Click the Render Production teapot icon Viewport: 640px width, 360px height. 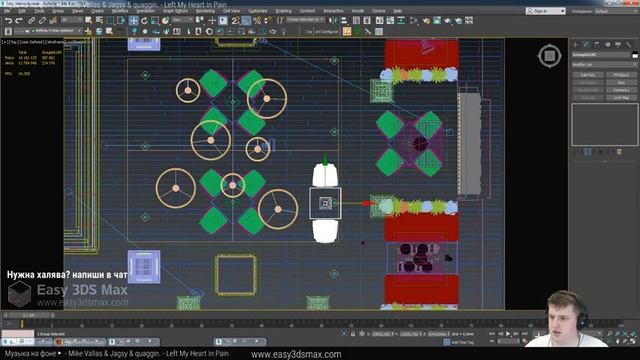[448, 20]
